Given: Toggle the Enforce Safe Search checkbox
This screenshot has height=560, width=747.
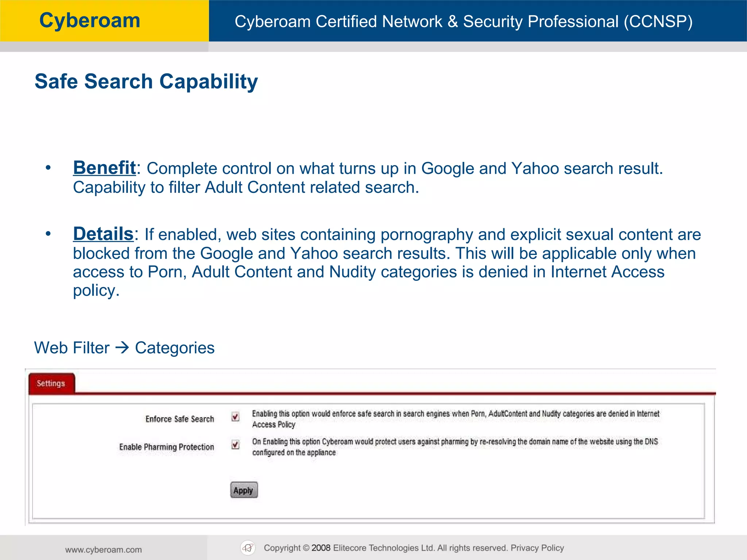Looking at the screenshot, I should pyautogui.click(x=236, y=416).
